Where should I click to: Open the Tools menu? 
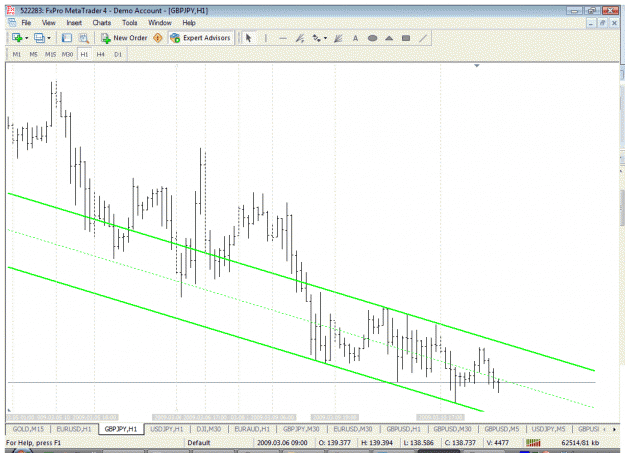tap(130, 23)
